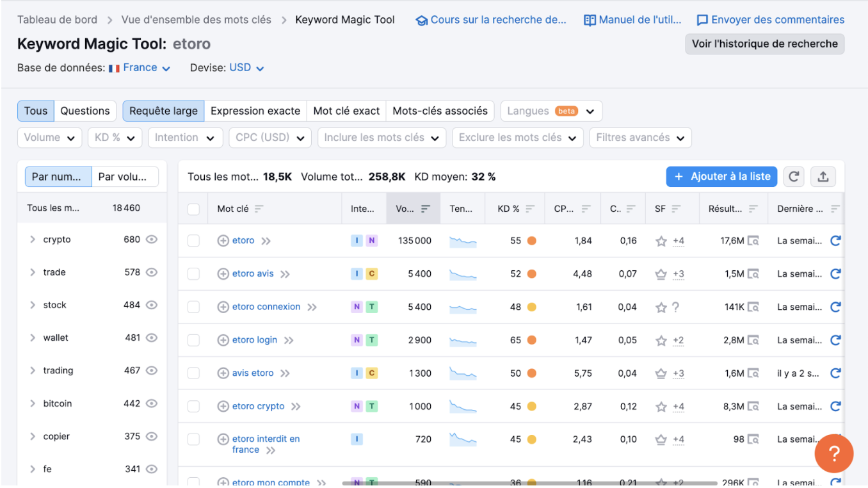Image resolution: width=868 pixels, height=488 pixels.
Task: Change the Devise USD currency
Action: point(246,68)
